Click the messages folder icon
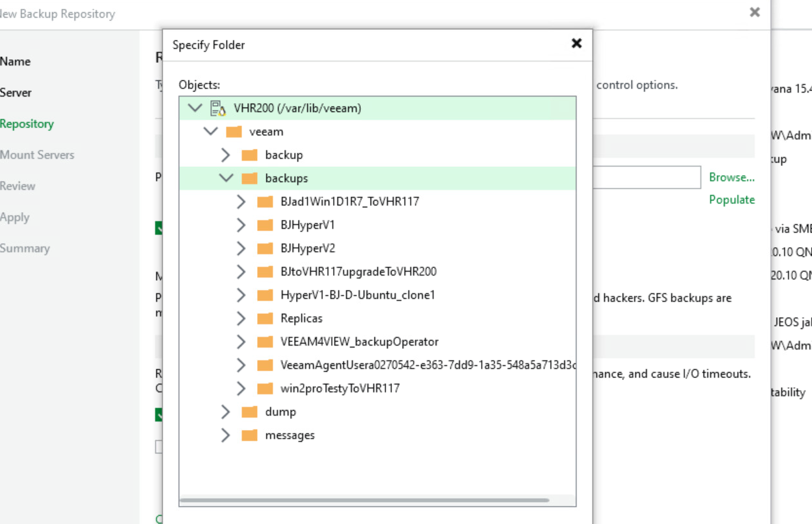 point(249,435)
